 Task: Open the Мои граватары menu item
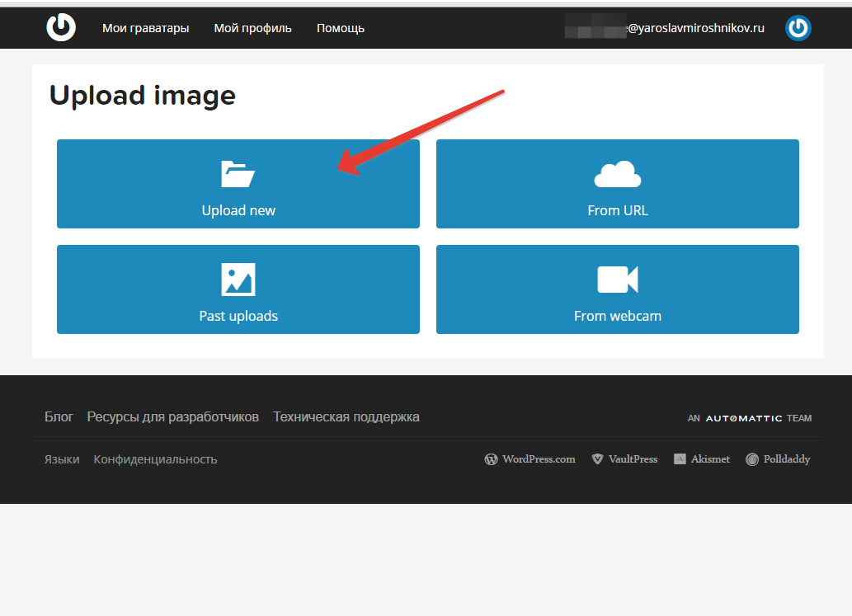tap(146, 28)
